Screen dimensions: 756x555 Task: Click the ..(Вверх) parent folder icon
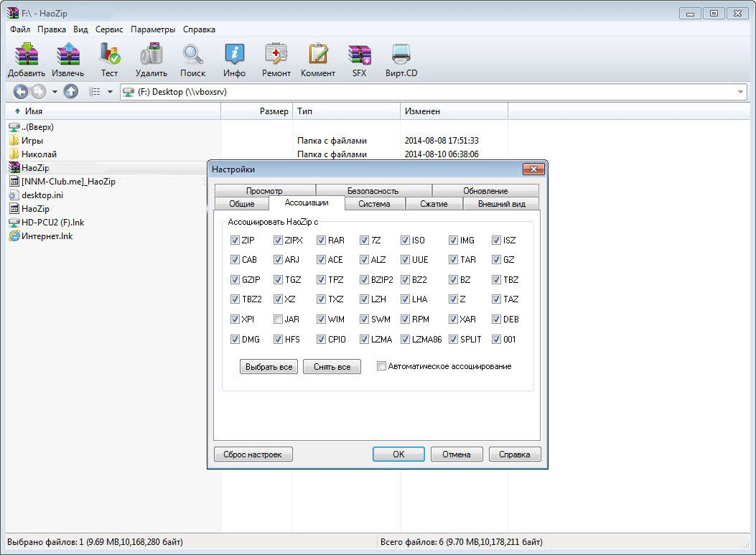(14, 127)
